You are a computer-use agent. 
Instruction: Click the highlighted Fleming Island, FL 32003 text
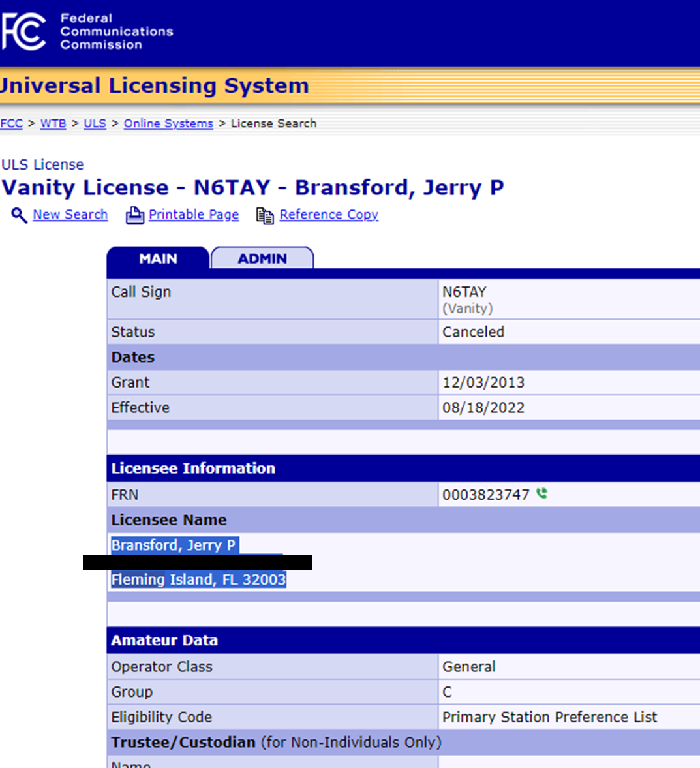click(x=198, y=579)
